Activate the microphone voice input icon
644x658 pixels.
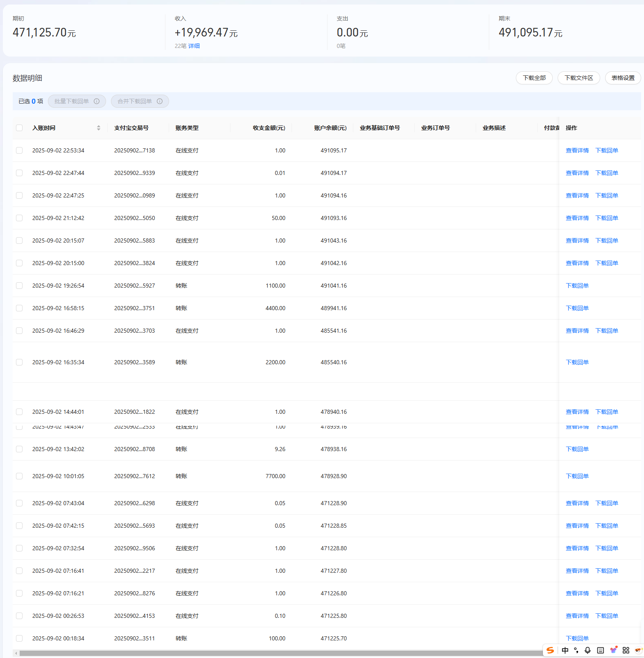[x=588, y=650]
